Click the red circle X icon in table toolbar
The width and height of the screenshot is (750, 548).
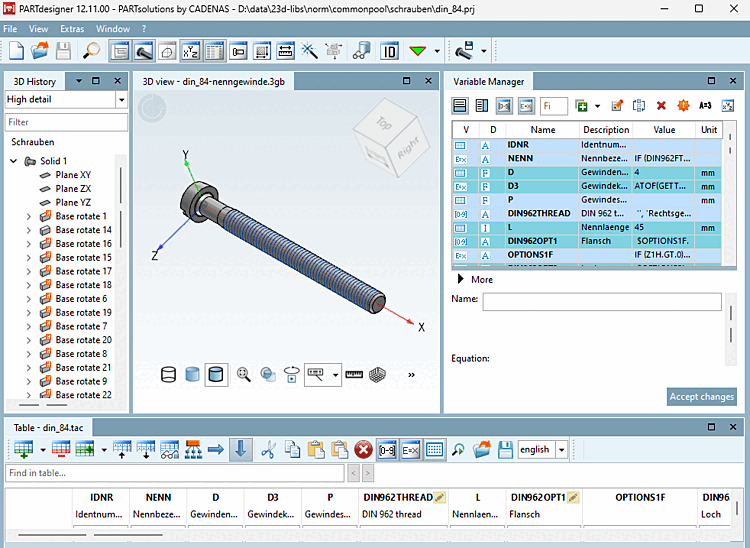click(x=364, y=450)
